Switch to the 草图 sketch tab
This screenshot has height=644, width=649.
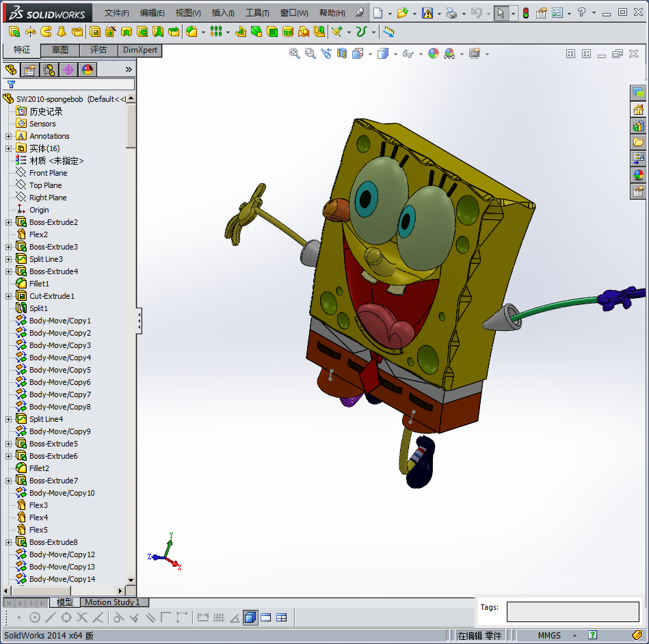(x=60, y=50)
